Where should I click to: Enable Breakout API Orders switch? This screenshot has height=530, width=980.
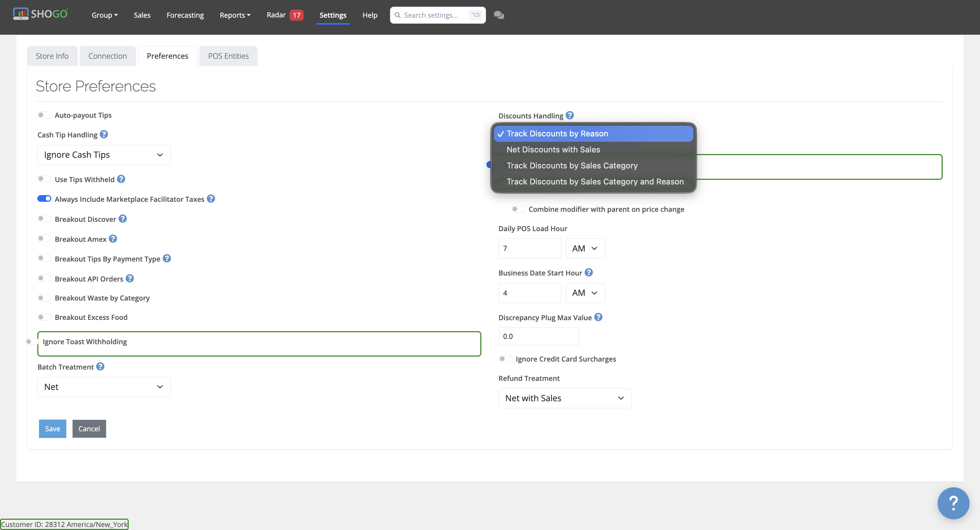(44, 278)
